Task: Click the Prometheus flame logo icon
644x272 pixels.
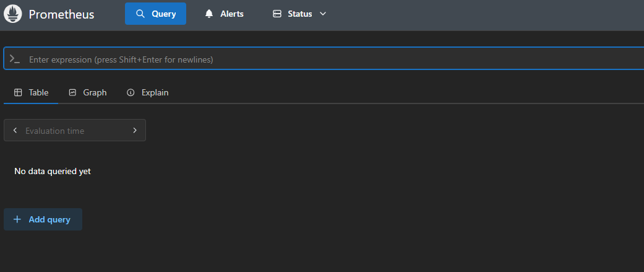Action: pyautogui.click(x=13, y=14)
